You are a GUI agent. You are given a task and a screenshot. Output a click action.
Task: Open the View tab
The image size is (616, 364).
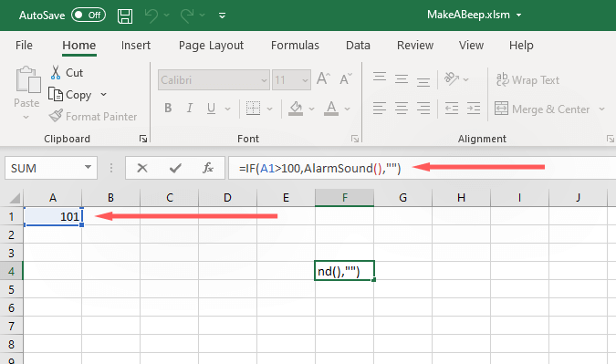point(471,45)
